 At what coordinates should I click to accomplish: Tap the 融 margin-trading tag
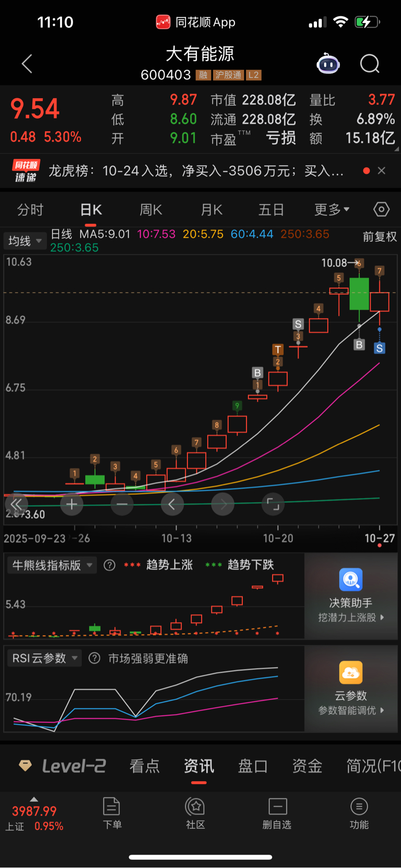point(203,75)
